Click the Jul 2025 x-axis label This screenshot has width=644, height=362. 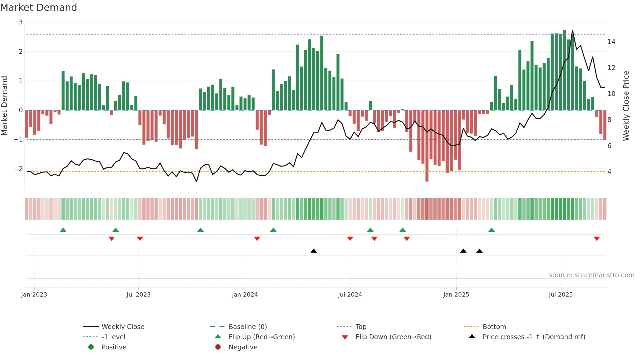coord(561,294)
